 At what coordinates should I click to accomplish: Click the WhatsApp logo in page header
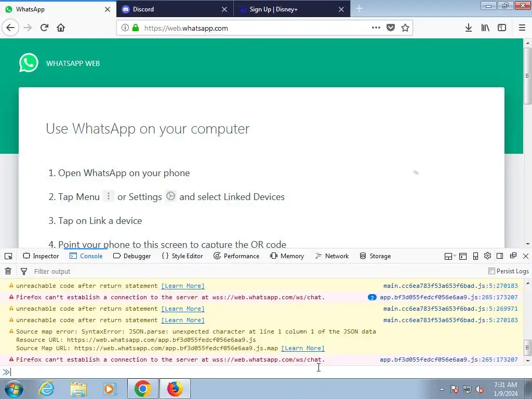pyautogui.click(x=29, y=63)
